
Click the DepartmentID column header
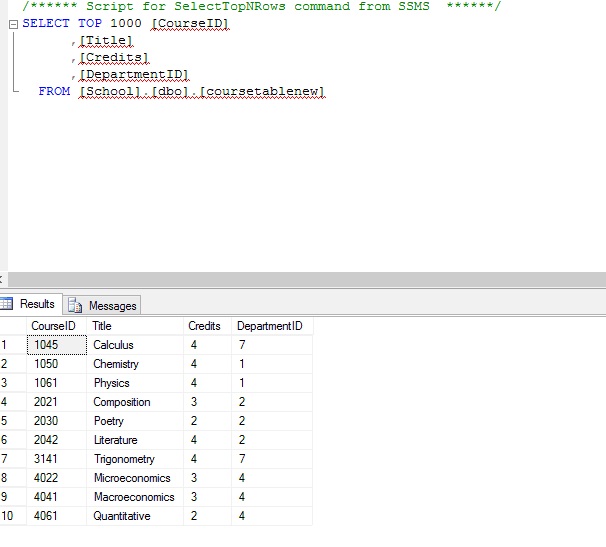[272, 326]
